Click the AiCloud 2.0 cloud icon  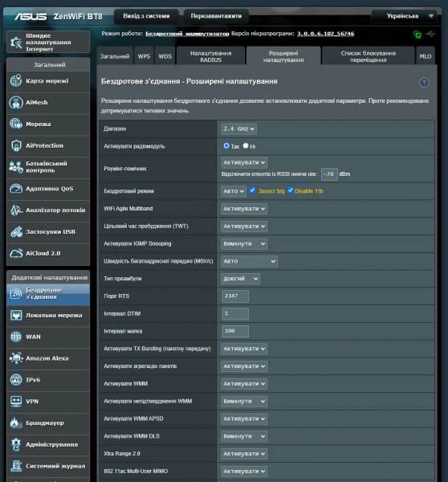tap(16, 253)
